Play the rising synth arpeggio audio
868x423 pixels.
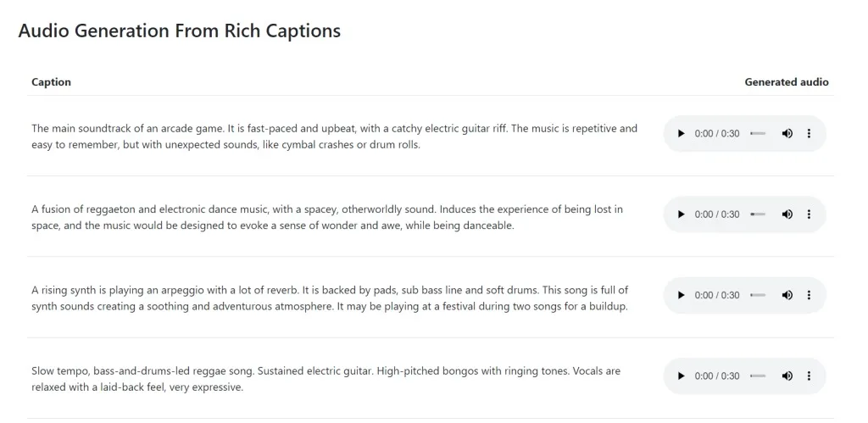pyautogui.click(x=681, y=295)
